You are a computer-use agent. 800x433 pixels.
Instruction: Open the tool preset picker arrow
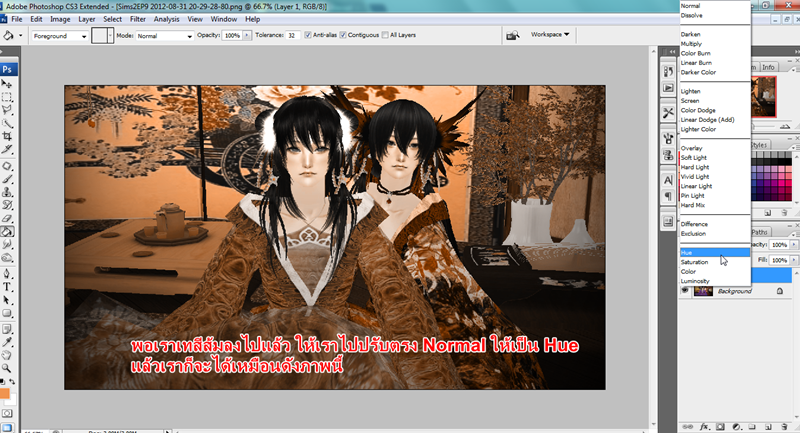20,36
